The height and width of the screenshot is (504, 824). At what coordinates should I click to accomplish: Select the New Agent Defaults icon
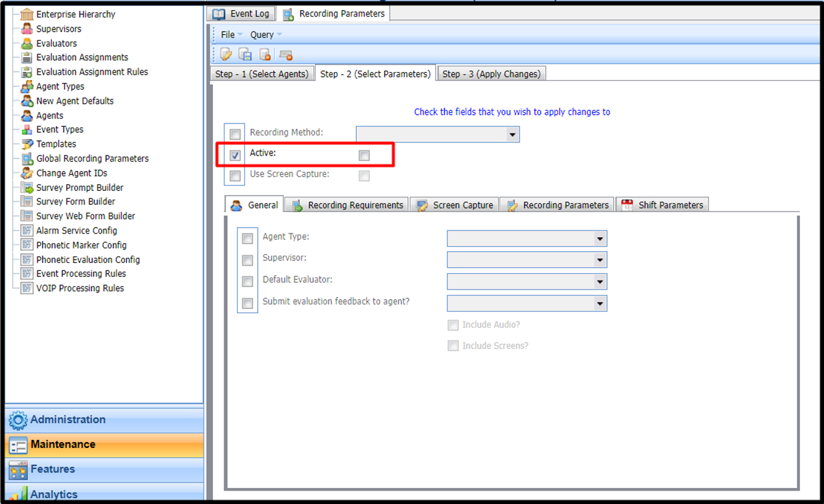click(27, 101)
